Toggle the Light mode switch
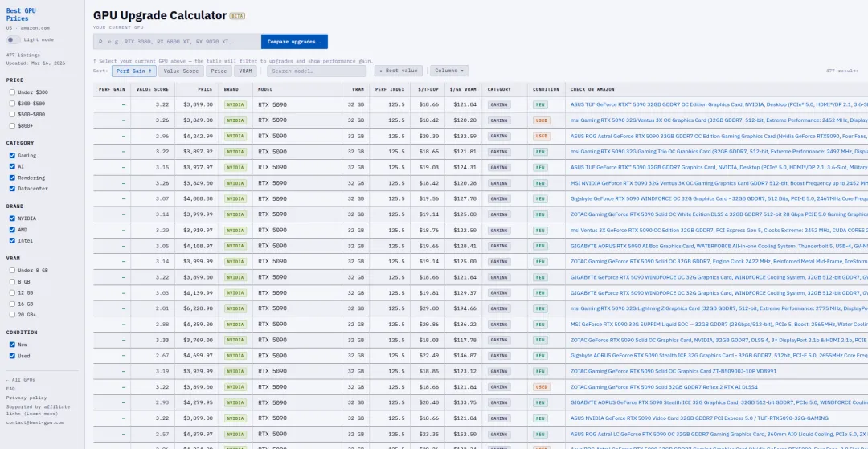Viewport: 868px width, 449px height. [14, 40]
